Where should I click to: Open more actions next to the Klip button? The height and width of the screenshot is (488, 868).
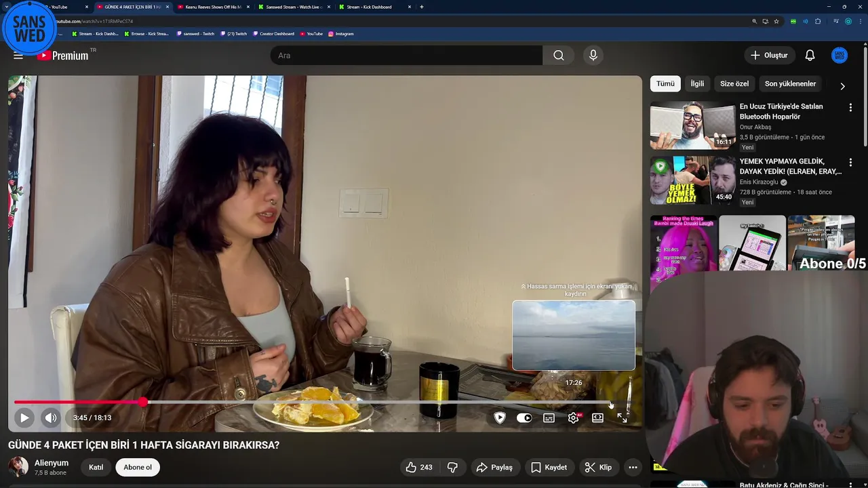pos(633,467)
